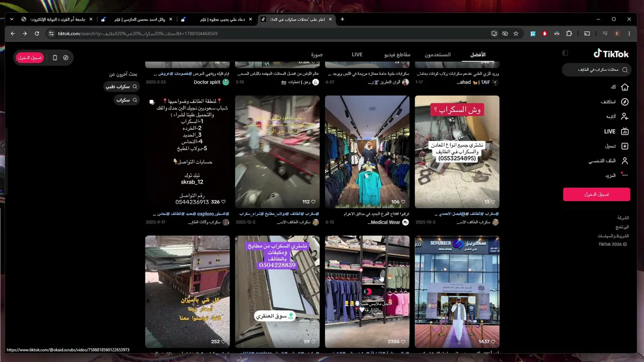644x362 pixels.
Task: Close the active TikTok browser tab
Action: 331,19
